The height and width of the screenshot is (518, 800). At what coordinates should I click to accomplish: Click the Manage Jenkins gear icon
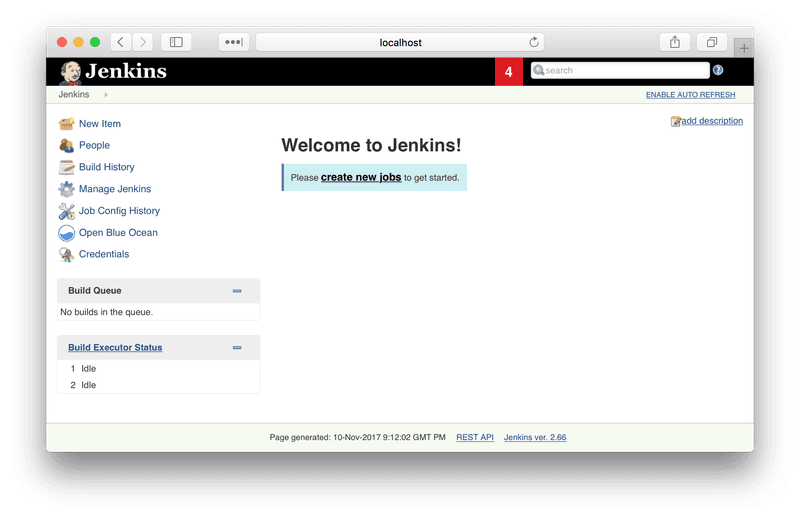point(66,189)
